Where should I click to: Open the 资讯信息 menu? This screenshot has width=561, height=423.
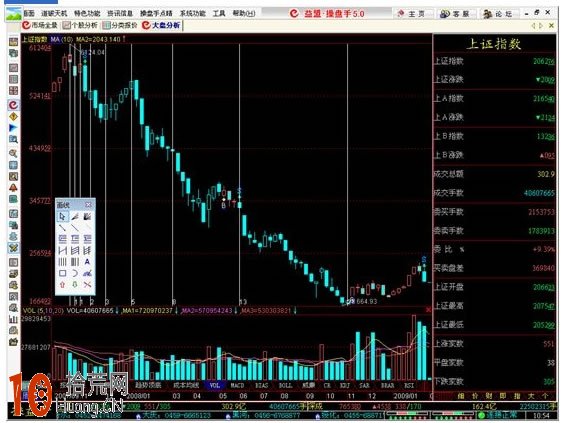120,14
